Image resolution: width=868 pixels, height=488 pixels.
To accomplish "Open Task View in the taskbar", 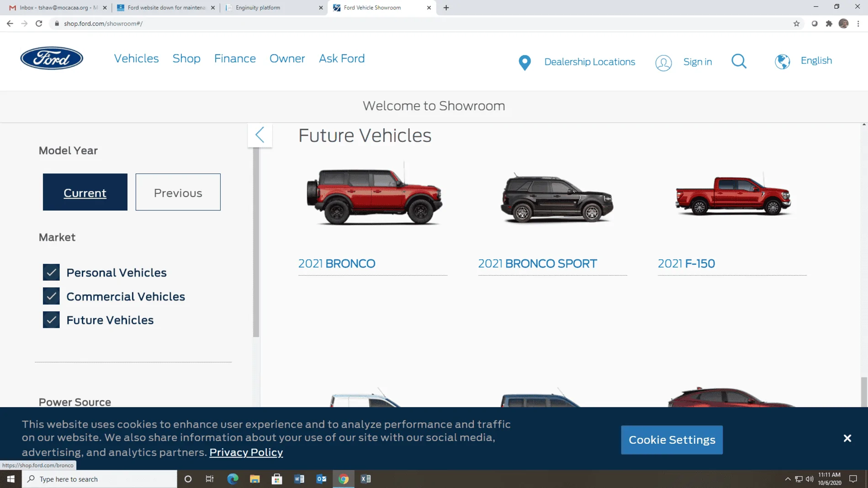I will (x=210, y=479).
